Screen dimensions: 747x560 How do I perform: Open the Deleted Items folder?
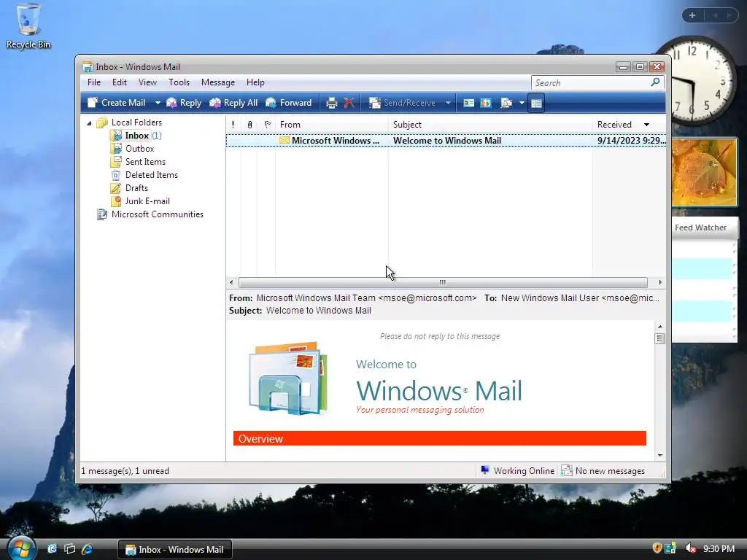[152, 175]
